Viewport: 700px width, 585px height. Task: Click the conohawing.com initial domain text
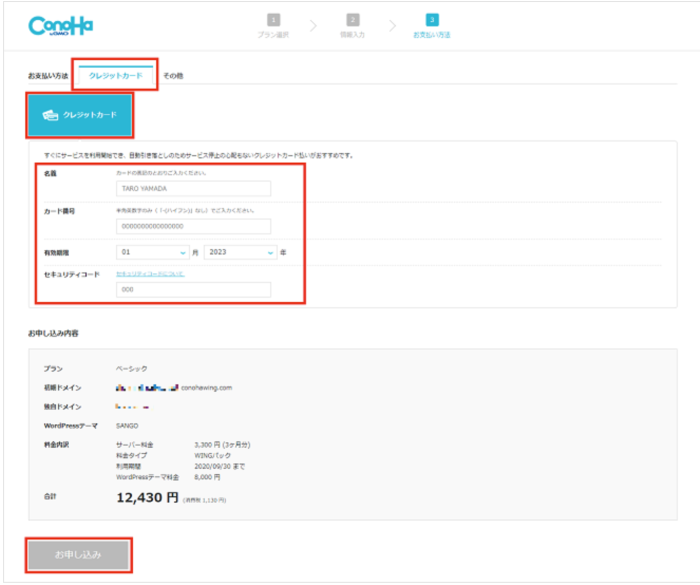[207, 388]
